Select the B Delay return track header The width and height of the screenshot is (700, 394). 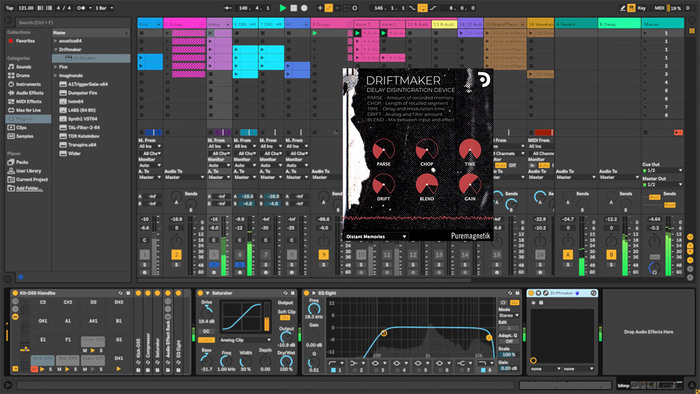(619, 24)
